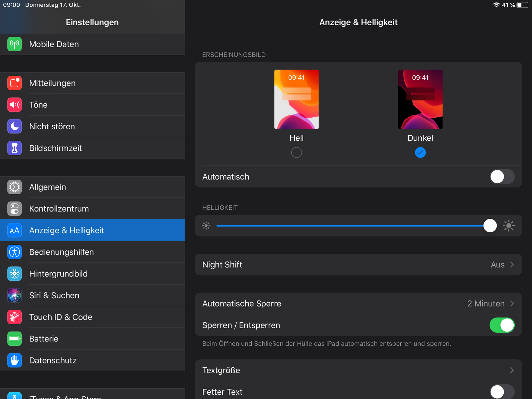
Task: Open the Töne speaker icon
Action: 15,105
